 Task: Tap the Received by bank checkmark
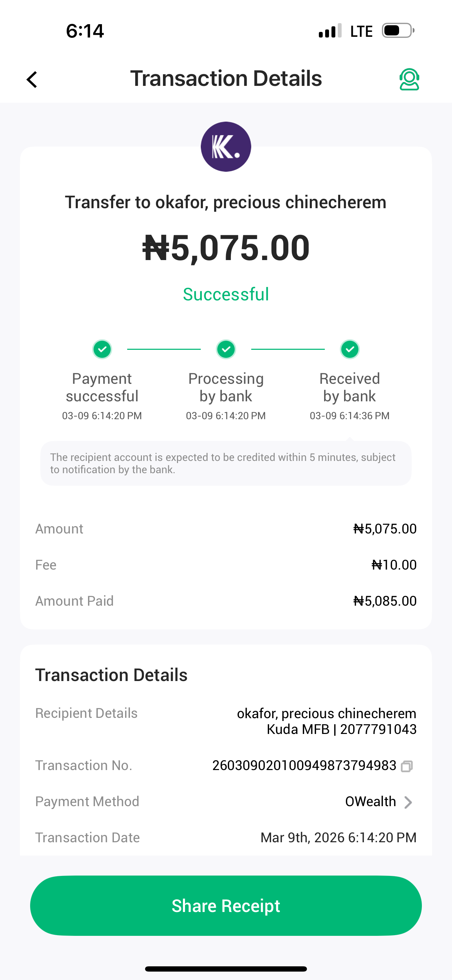click(x=350, y=349)
